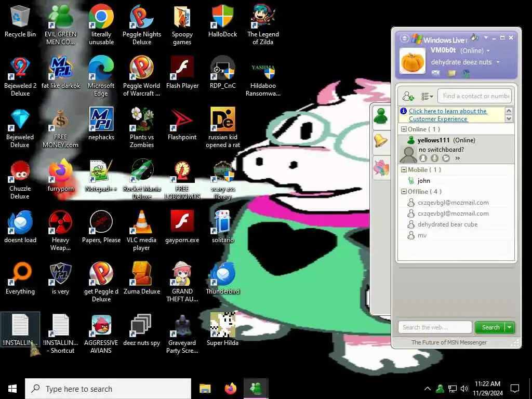Click the add contact icon in Messenger

click(x=408, y=96)
